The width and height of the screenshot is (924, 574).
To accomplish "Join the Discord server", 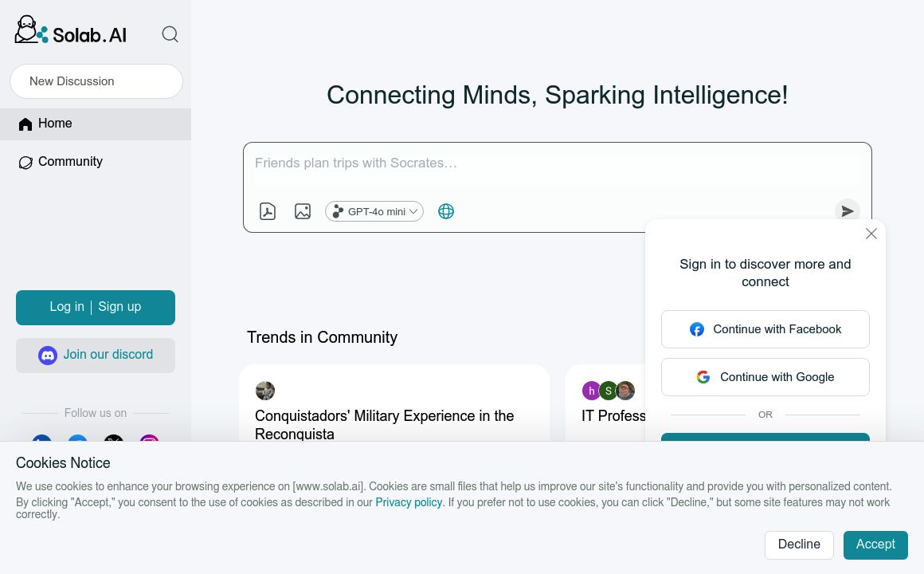I will [96, 355].
